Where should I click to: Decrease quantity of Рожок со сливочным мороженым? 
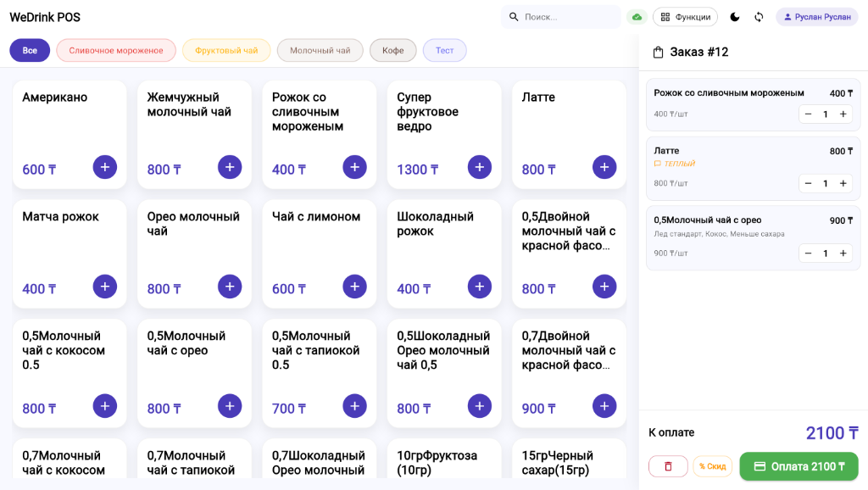tap(808, 114)
